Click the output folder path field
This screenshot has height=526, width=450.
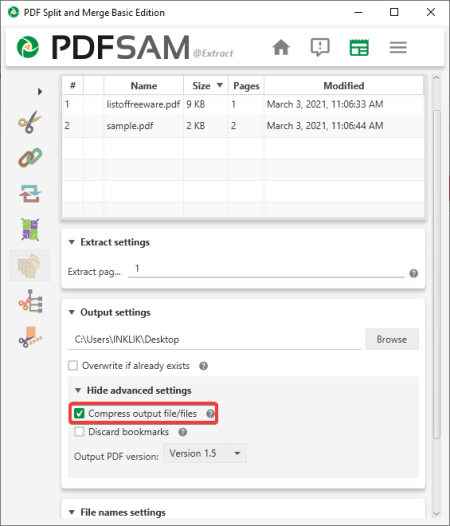click(x=214, y=339)
